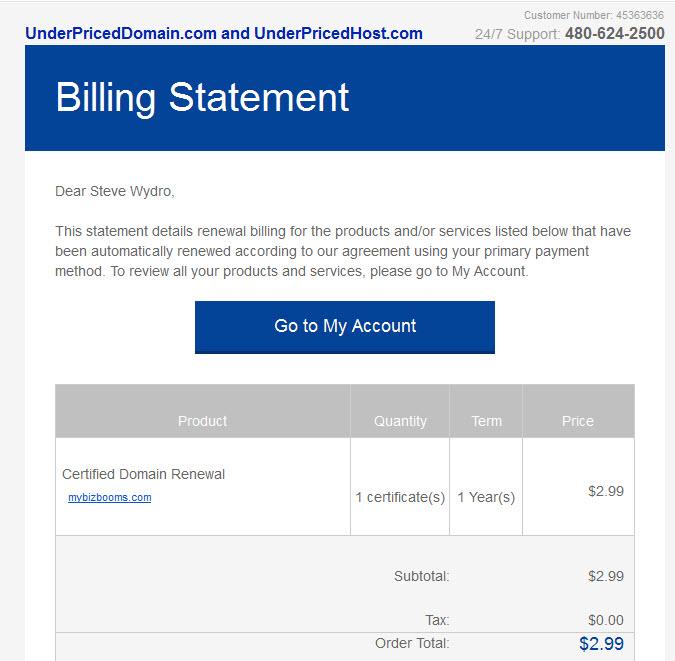This screenshot has width=675, height=661.
Task: Select the Product column header
Action: coord(202,421)
